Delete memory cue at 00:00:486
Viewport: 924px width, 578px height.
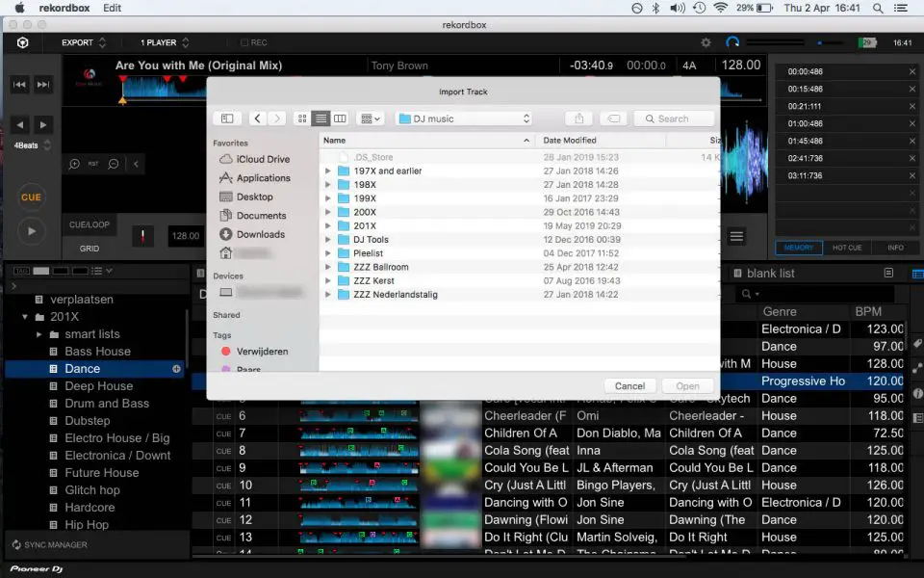pyautogui.click(x=912, y=71)
